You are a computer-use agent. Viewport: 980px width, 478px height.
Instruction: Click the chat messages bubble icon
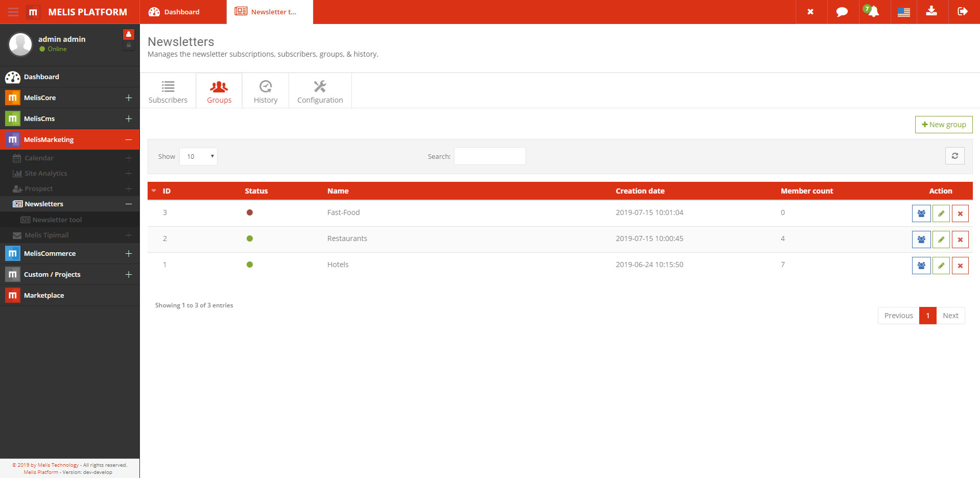[842, 12]
